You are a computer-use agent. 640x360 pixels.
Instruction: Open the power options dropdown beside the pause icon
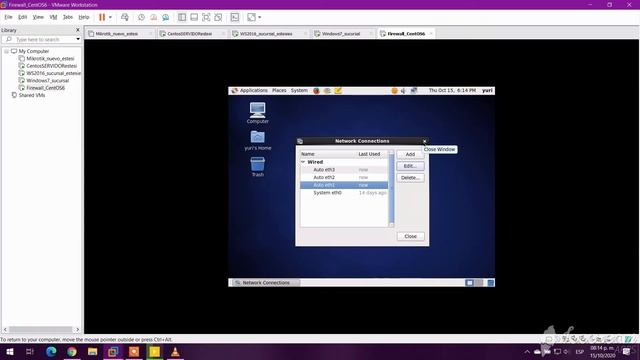110,17
